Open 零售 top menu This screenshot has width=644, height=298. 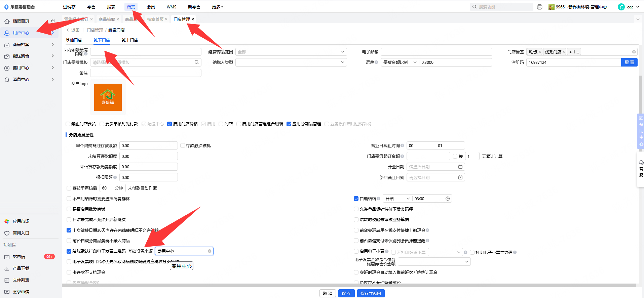pyautogui.click(x=91, y=7)
